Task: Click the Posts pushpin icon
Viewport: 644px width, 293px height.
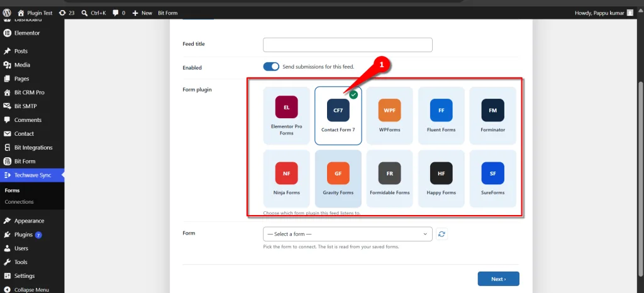Action: coord(6,51)
